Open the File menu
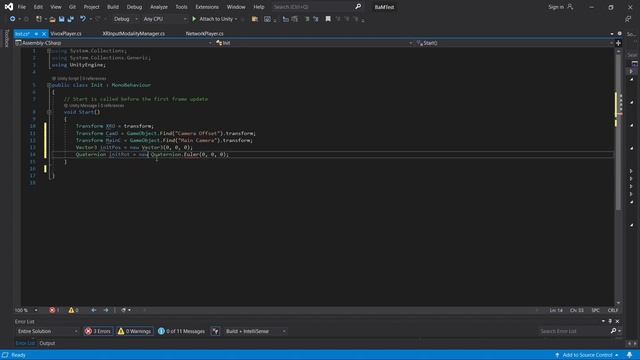 [22, 7]
